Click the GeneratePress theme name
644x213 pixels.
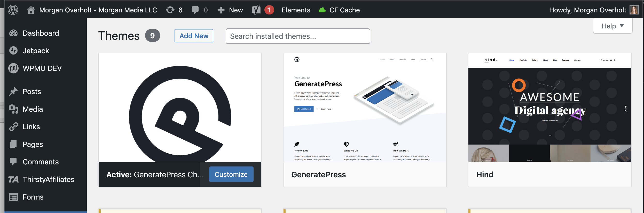(318, 174)
